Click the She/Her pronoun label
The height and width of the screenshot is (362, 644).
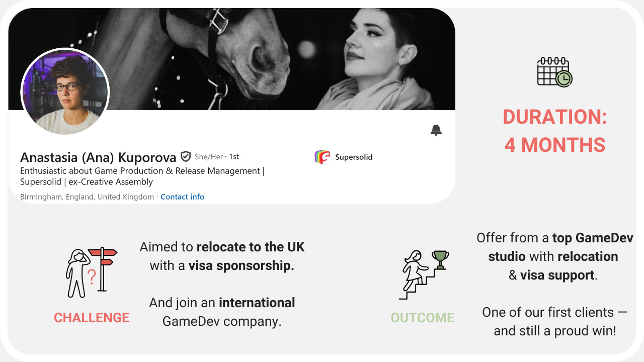pos(209,157)
